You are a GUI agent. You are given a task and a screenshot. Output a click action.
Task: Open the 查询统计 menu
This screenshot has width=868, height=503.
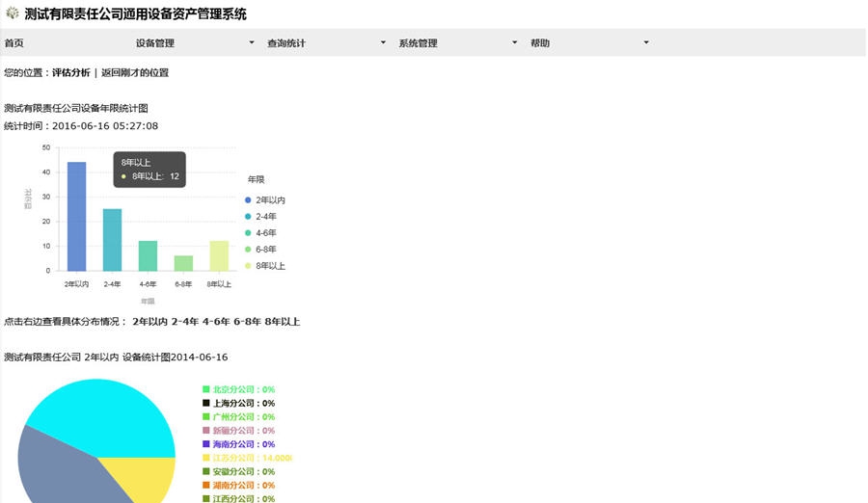(286, 43)
